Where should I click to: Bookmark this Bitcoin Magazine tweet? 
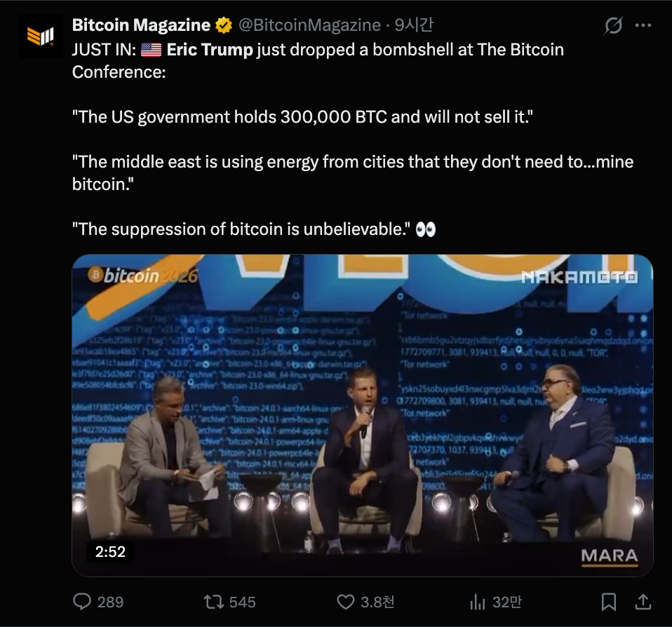click(609, 602)
